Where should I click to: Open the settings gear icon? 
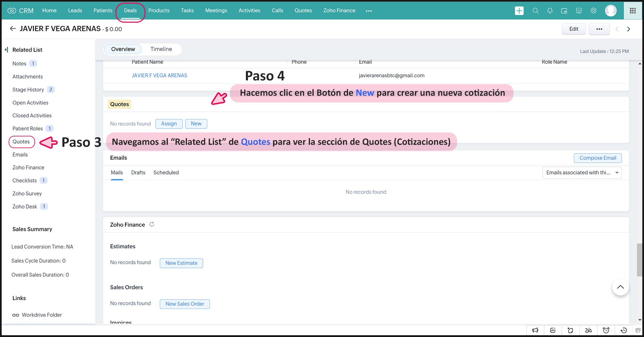(x=593, y=11)
